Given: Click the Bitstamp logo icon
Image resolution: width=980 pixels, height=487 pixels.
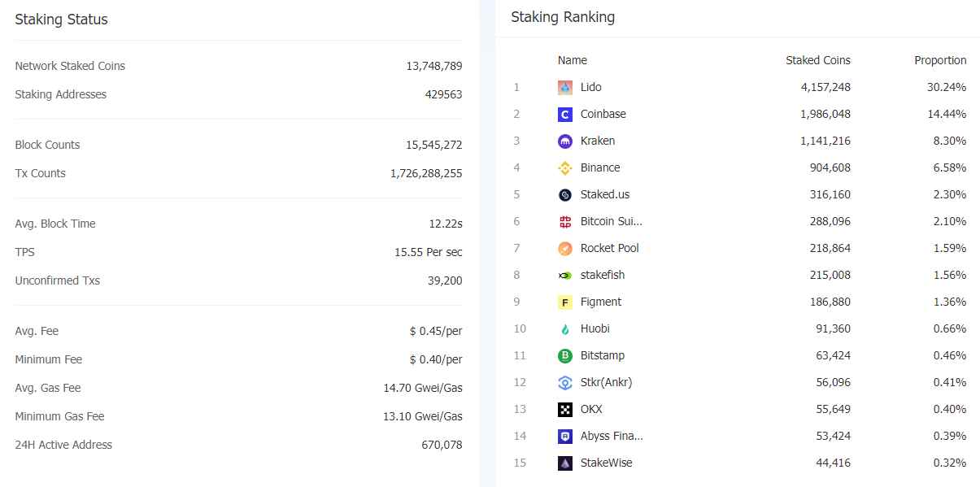Looking at the screenshot, I should click(565, 355).
